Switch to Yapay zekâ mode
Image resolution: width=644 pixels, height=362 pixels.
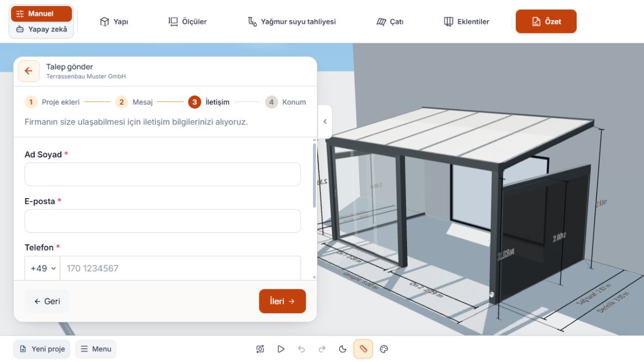coord(41,29)
